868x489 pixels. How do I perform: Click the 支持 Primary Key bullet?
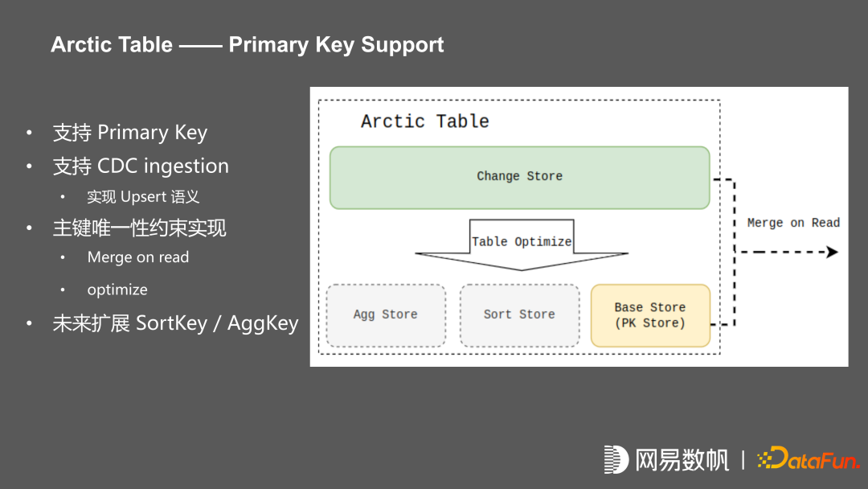pyautogui.click(x=130, y=133)
